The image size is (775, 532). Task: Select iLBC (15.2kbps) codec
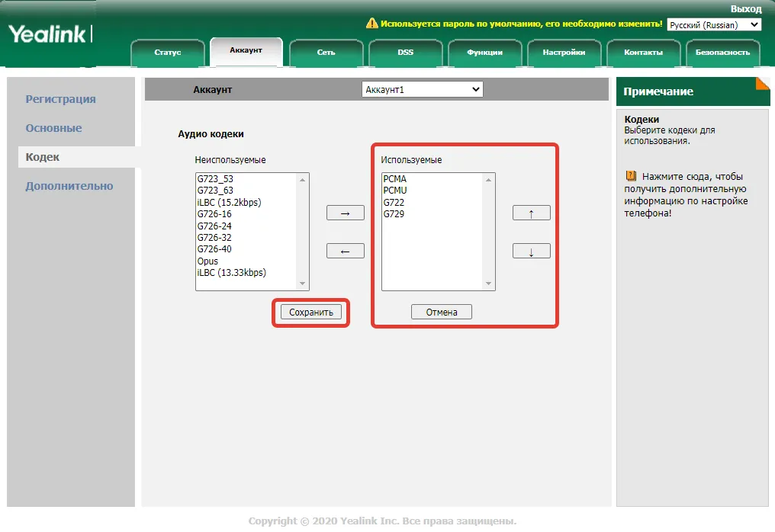pos(246,203)
